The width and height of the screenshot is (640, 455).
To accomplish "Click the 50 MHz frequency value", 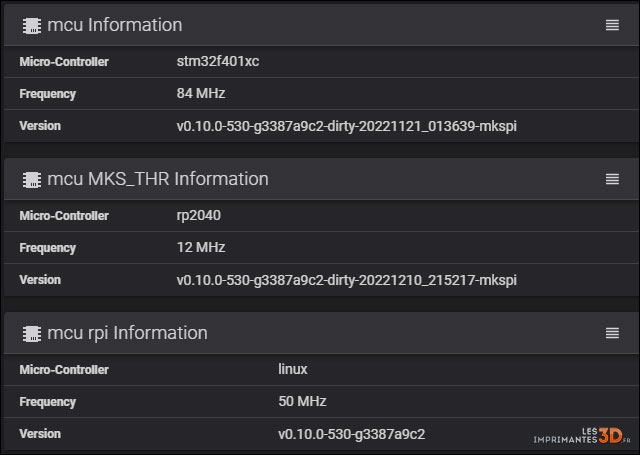I will click(302, 402).
